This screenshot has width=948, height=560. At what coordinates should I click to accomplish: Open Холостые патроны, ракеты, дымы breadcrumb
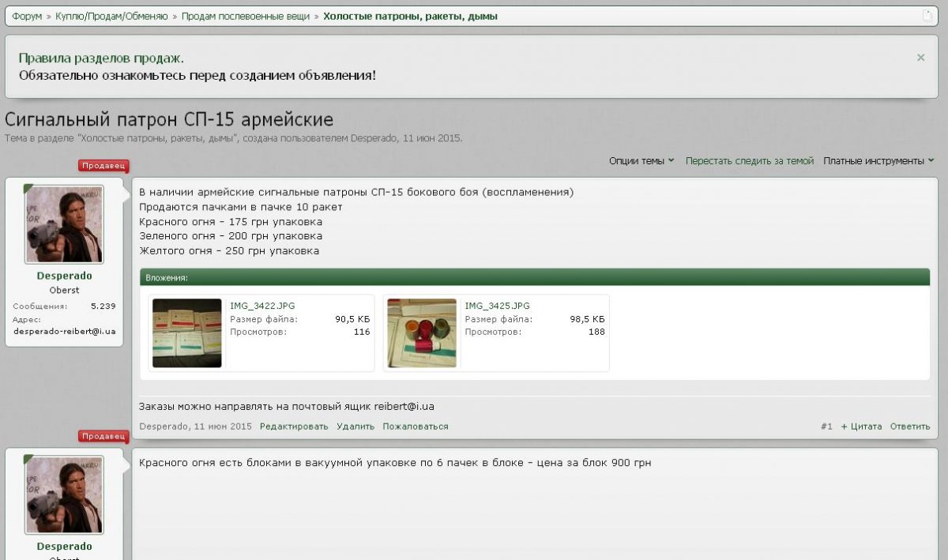410,16
